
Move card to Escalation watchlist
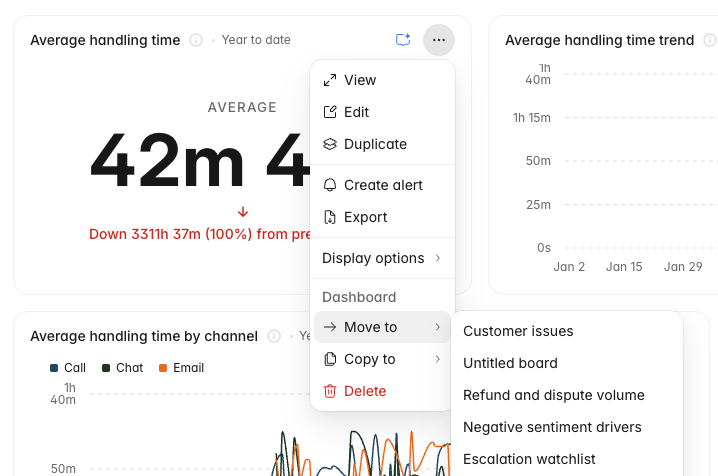point(567,460)
